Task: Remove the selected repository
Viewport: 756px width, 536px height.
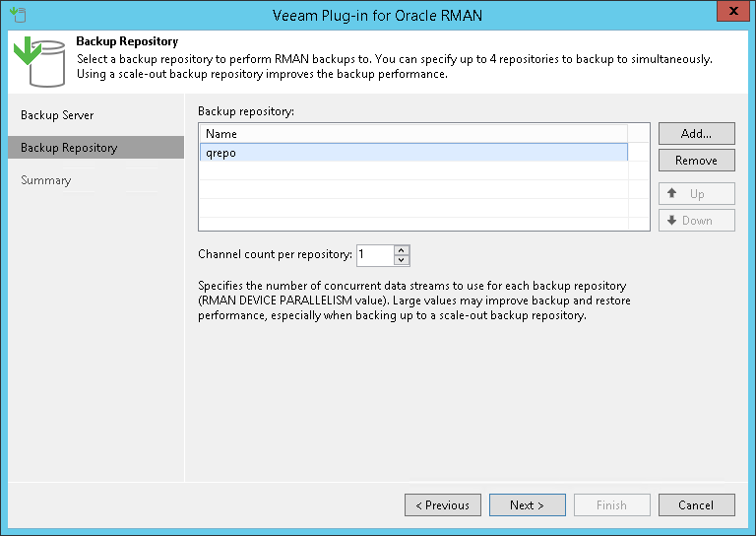Action: tap(696, 161)
